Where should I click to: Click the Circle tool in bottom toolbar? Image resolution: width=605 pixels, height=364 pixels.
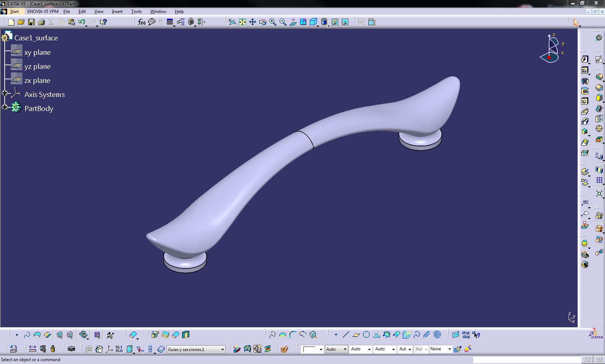point(366,335)
